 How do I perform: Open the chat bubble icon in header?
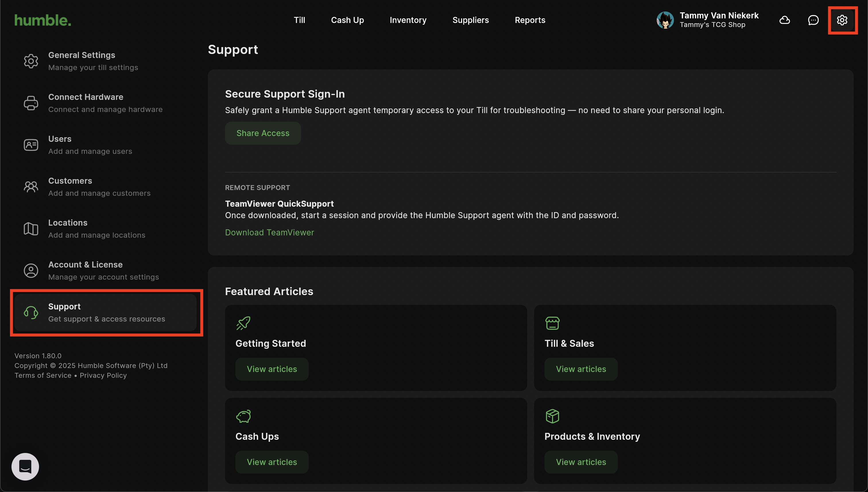pos(813,20)
